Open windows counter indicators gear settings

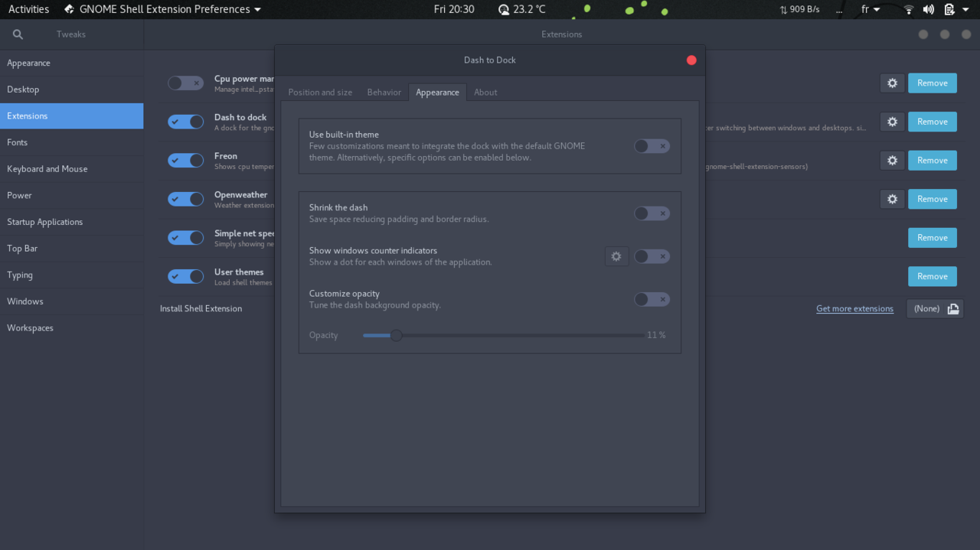point(616,256)
